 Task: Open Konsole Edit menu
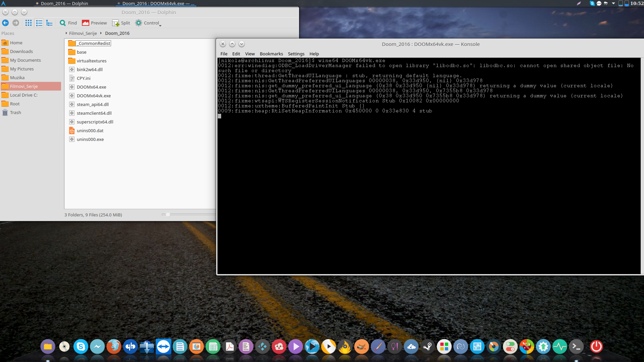[236, 54]
